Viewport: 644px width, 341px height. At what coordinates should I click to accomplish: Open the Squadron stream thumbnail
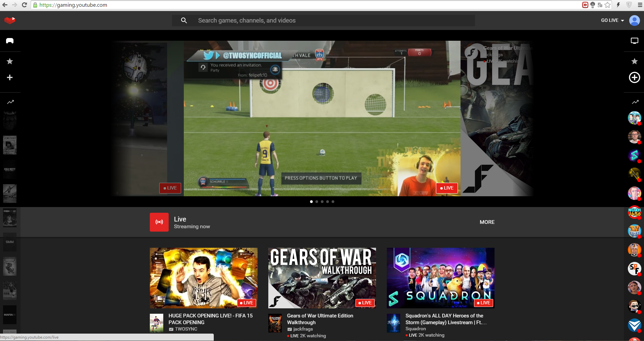(x=441, y=278)
